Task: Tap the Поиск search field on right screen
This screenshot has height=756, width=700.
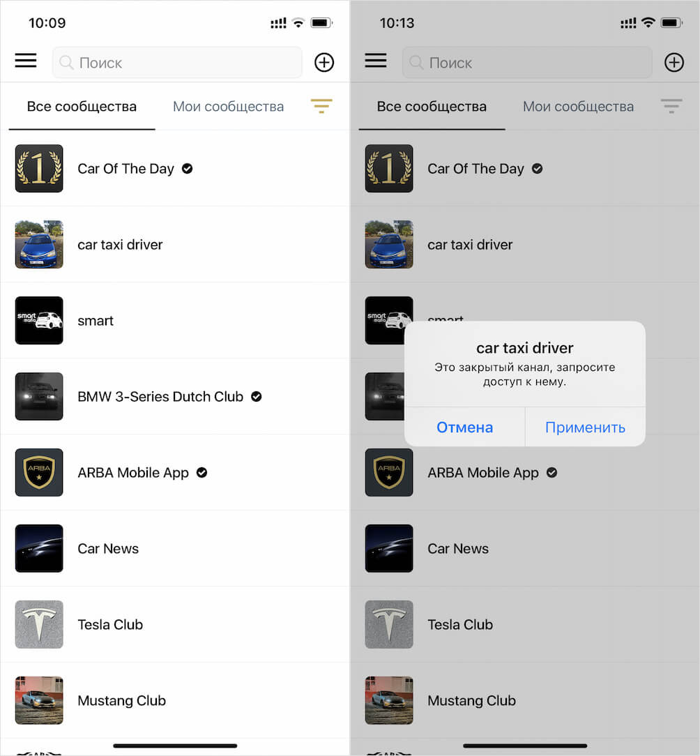Action: pyautogui.click(x=527, y=62)
